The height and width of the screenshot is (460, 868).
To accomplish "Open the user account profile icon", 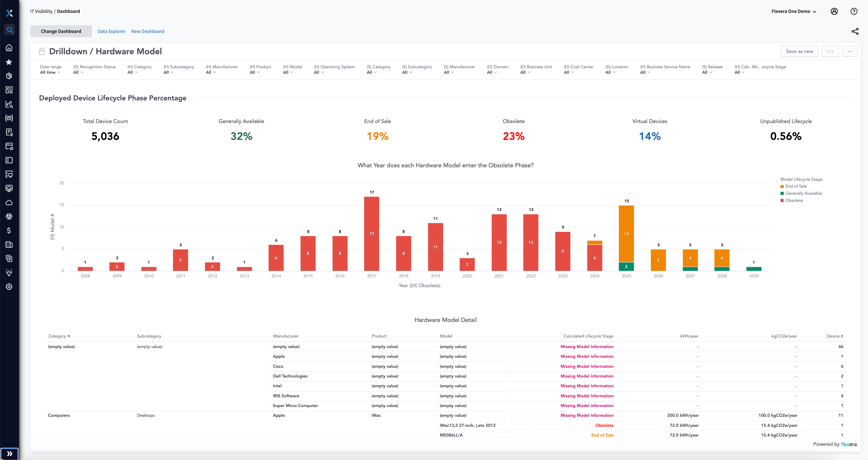I will [x=834, y=11].
